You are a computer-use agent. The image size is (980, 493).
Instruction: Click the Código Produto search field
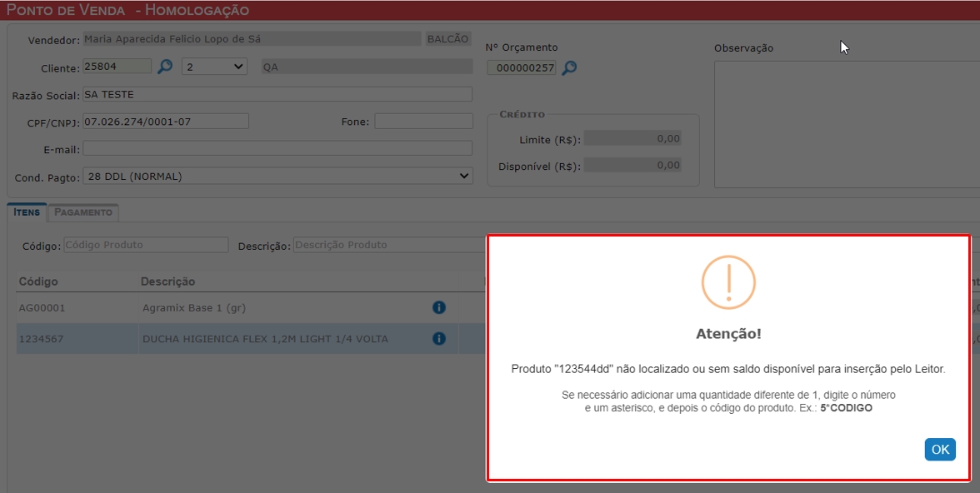click(x=146, y=245)
